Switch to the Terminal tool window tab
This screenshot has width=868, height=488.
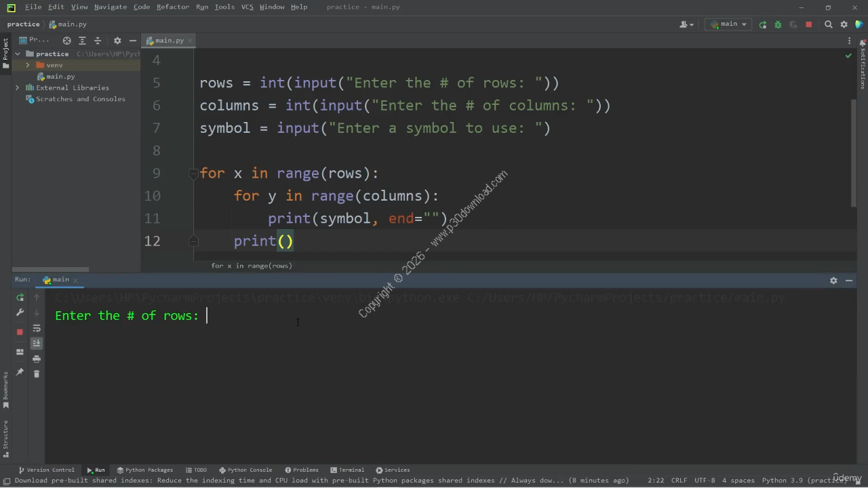click(x=347, y=470)
